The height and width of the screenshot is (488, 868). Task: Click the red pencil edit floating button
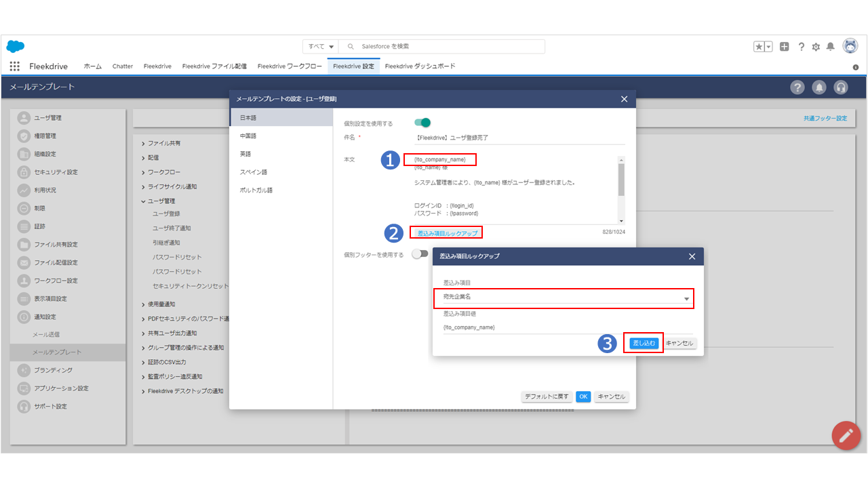coord(846,435)
